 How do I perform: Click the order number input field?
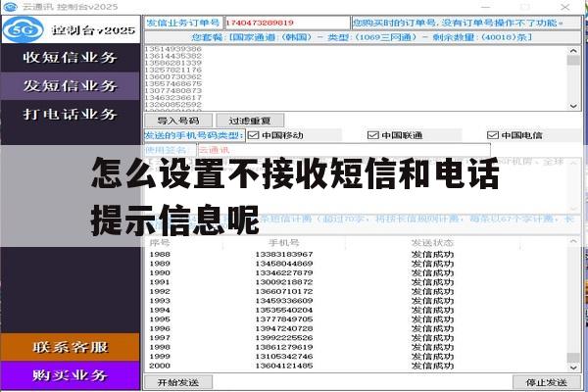(x=287, y=23)
